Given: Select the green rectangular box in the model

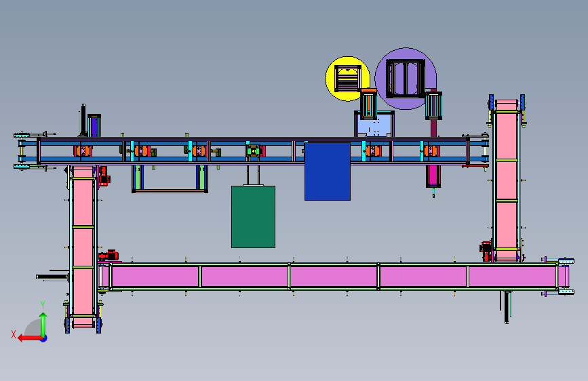Looking at the screenshot, I should click(x=253, y=217).
